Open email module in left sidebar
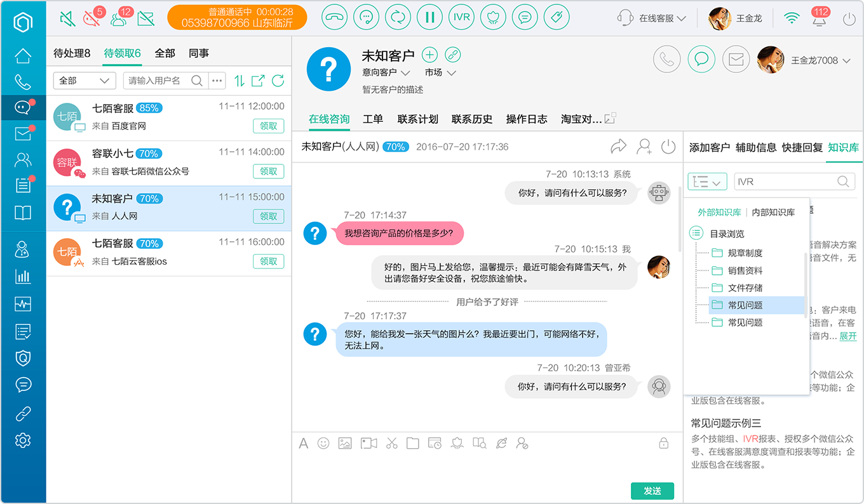864x504 pixels. 23,133
